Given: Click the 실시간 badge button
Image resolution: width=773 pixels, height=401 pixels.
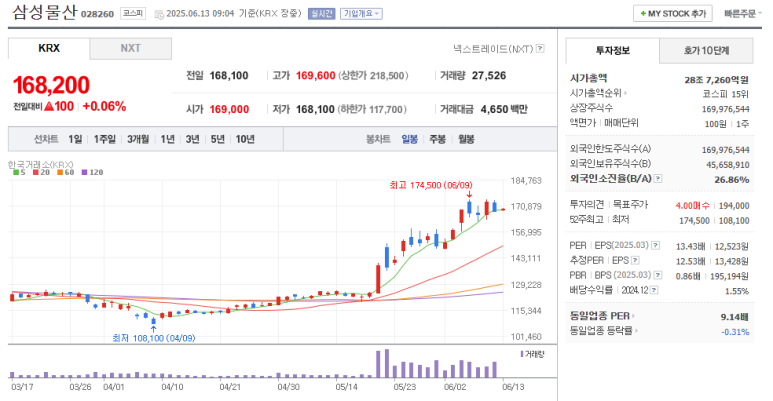Looking at the screenshot, I should click(x=321, y=14).
